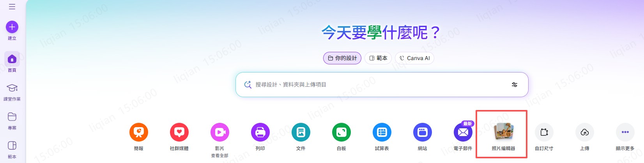Viewport: 644px width, 163px height.
Task: Open a 白板 whiteboard design
Action: (x=341, y=133)
